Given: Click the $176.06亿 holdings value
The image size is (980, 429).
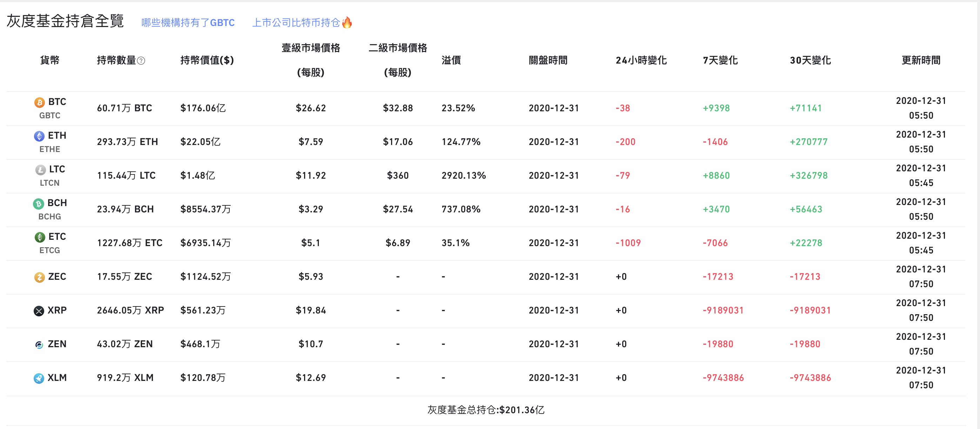Looking at the screenshot, I should click(x=203, y=108).
